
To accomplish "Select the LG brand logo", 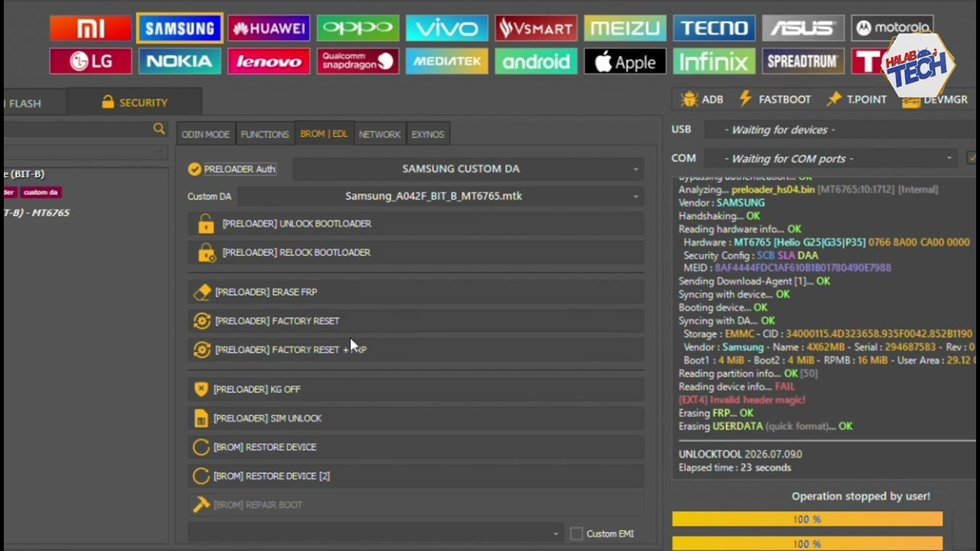I will pos(90,61).
